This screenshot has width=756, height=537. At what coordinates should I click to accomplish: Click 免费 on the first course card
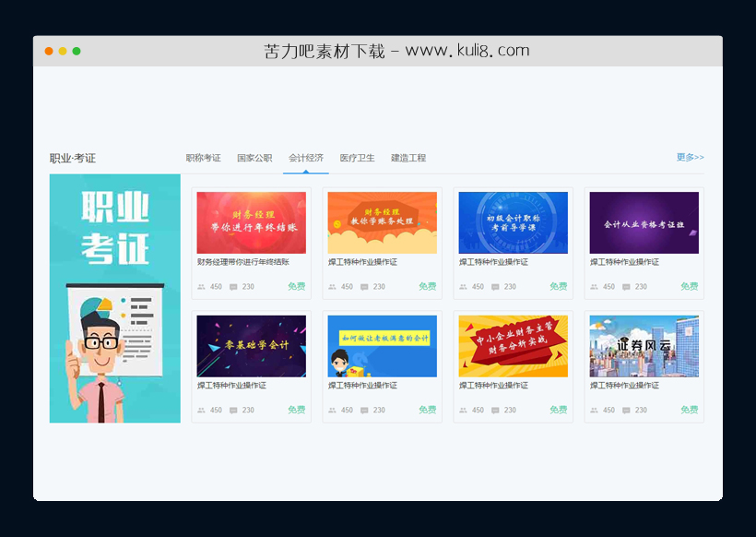point(295,286)
